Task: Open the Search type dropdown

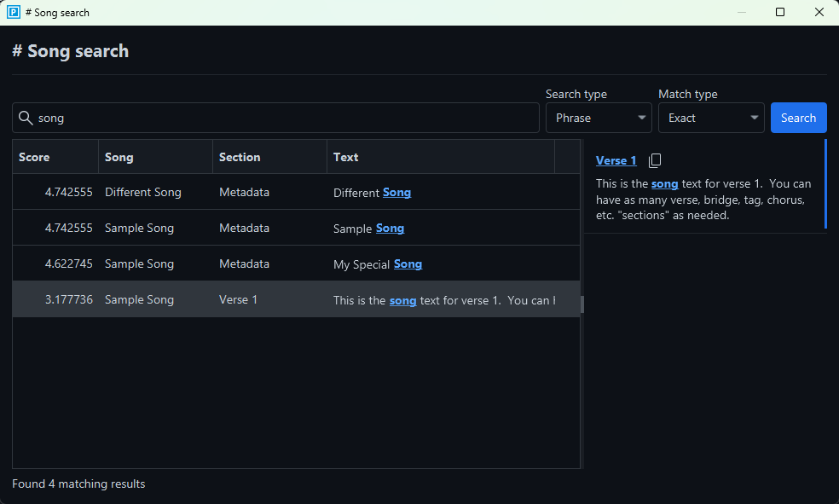Action: (599, 118)
